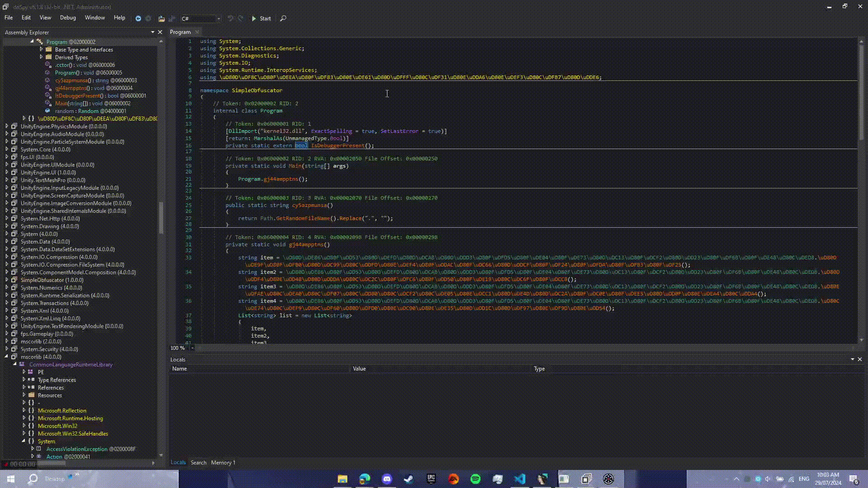
Task: Close the Program document tab
Action: (197, 32)
